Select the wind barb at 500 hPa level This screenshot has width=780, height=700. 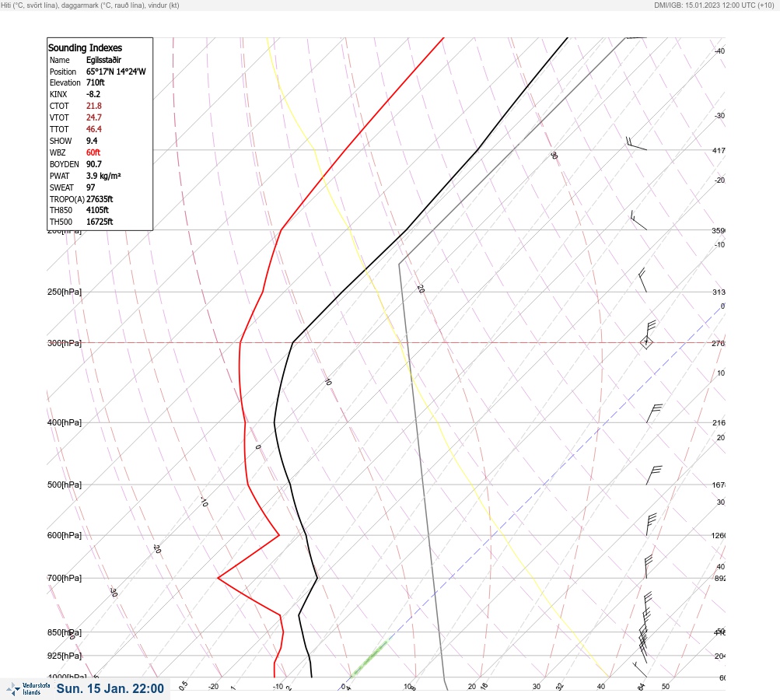(x=654, y=475)
